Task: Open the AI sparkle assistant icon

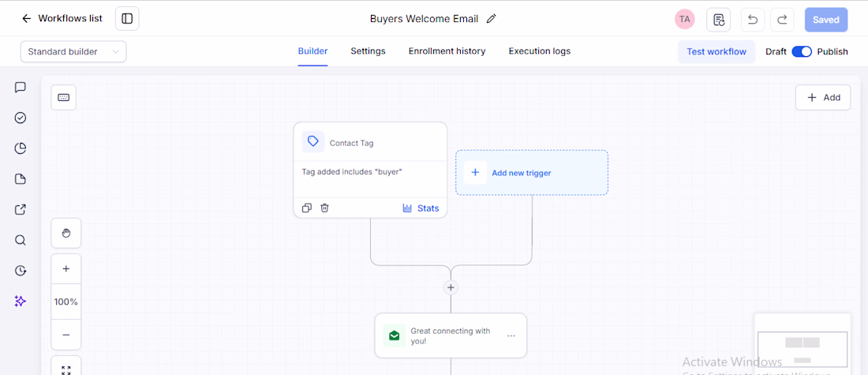Action: tap(21, 302)
